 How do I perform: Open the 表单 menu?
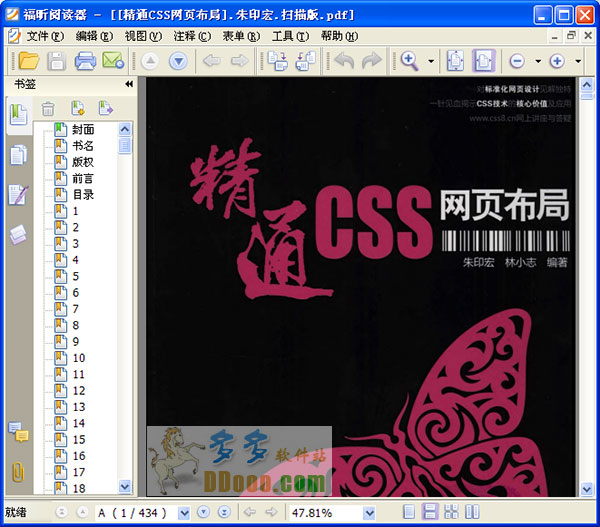coord(241,36)
